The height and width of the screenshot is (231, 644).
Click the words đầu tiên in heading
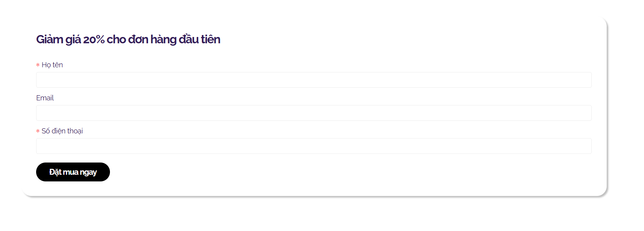199,39
